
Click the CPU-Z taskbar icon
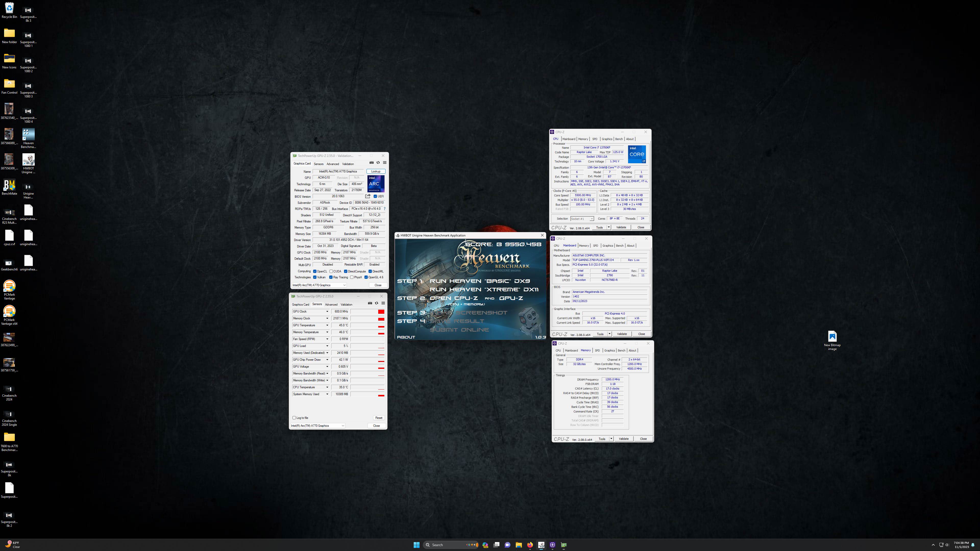[552, 545]
